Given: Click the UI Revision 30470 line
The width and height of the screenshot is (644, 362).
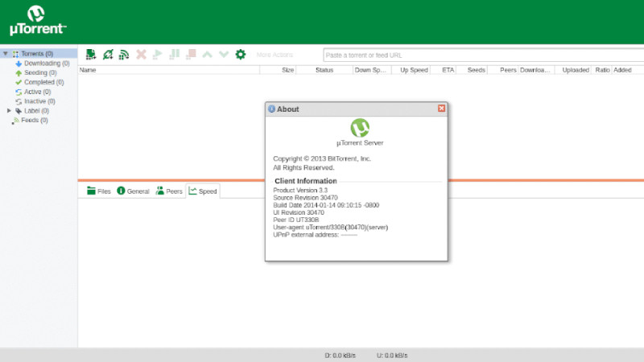Looking at the screenshot, I should (x=299, y=212).
